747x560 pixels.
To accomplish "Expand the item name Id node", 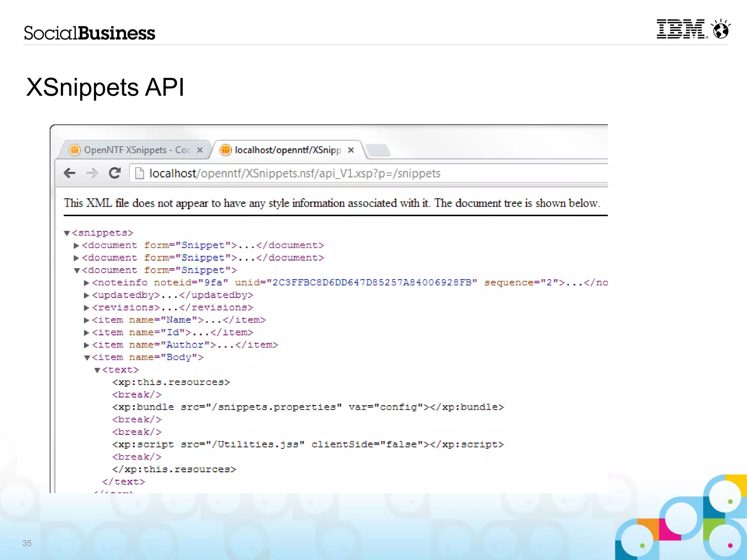I will point(86,332).
